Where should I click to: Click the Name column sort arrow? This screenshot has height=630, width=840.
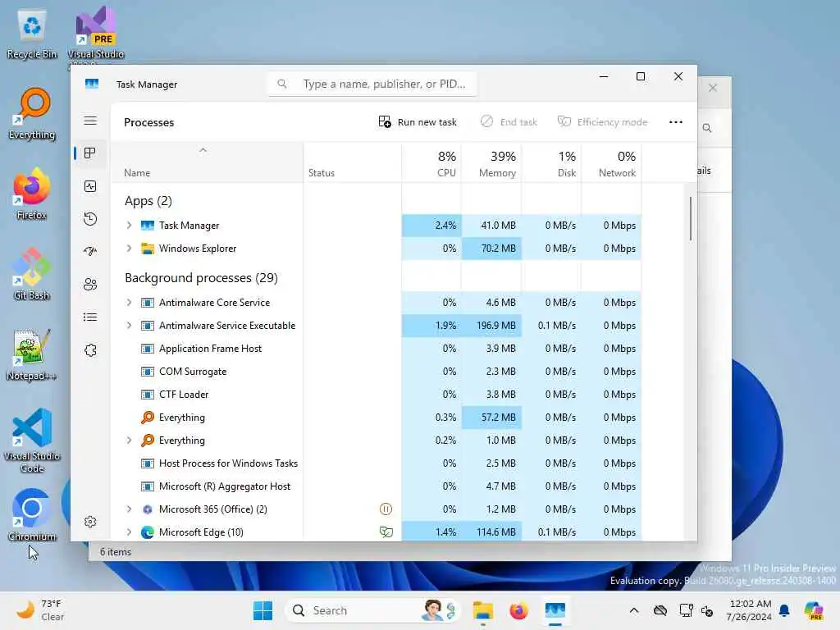[x=203, y=151]
